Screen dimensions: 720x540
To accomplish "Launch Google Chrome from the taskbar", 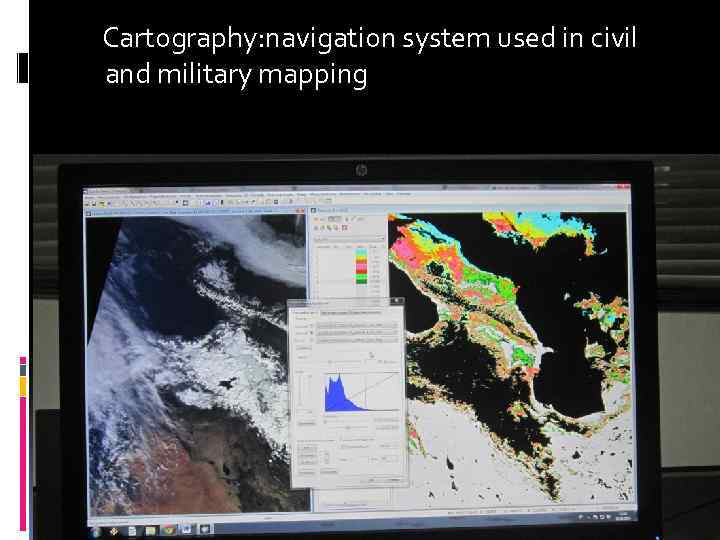I will (168, 530).
